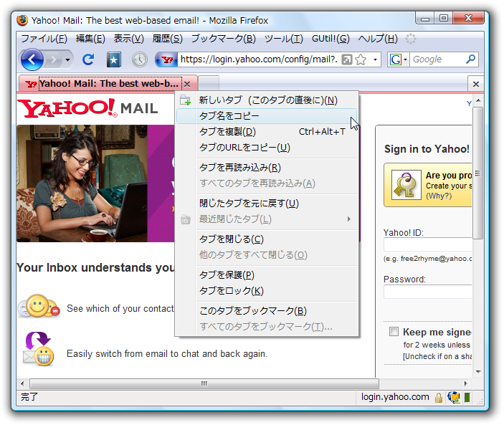Choose タブを複製(D) from the context menu
The image size is (504, 425).
tap(267, 132)
